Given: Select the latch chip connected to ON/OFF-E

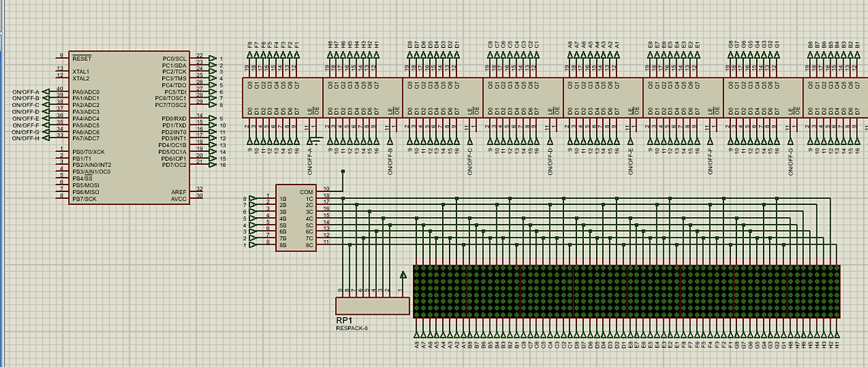Looking at the screenshot, I should point(603,96).
